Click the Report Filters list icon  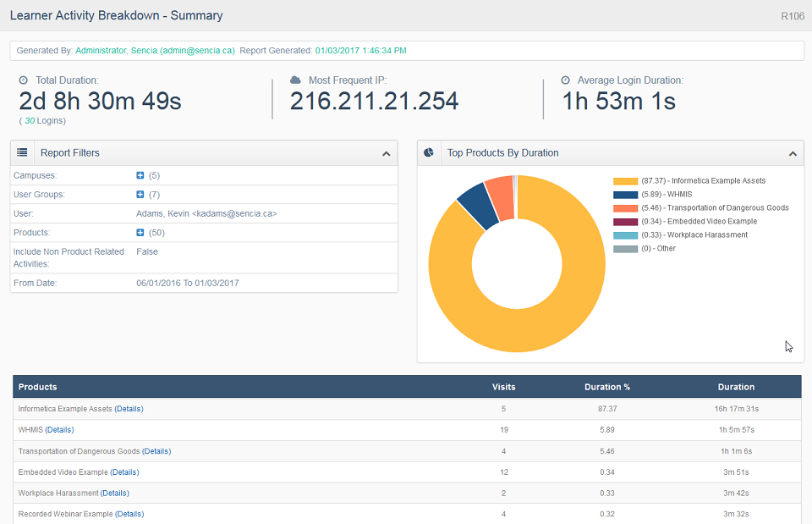point(22,152)
